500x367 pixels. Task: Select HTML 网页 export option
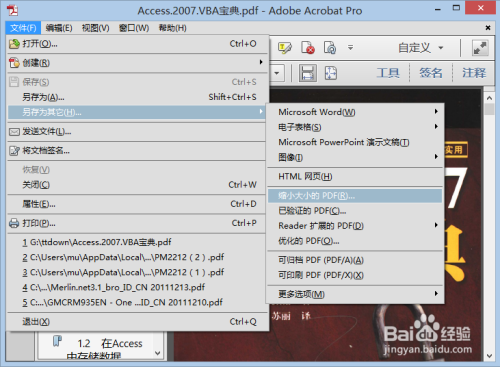[355, 176]
